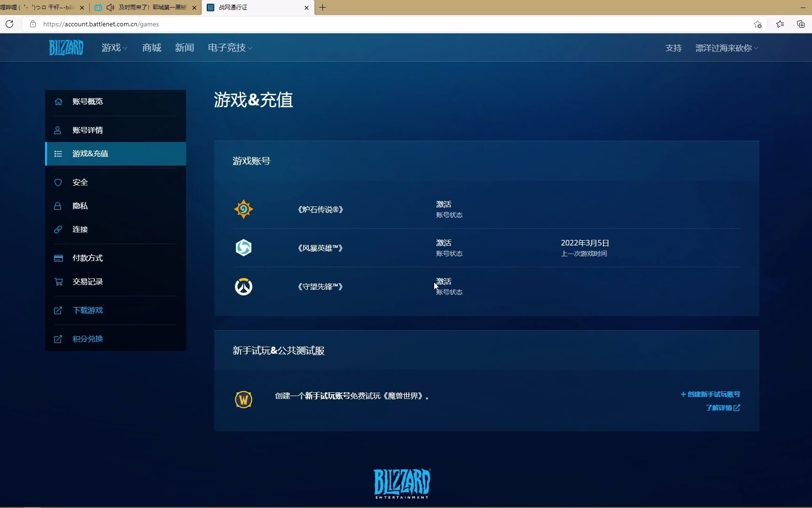The image size is (812, 508).
Task: Expand the 电子竞技 dropdown
Action: (x=230, y=48)
